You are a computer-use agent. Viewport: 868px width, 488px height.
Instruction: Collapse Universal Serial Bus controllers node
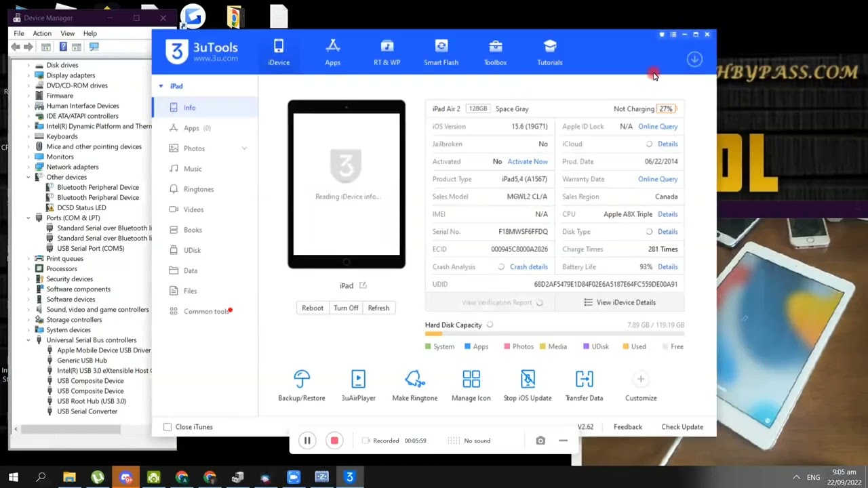pos(28,340)
